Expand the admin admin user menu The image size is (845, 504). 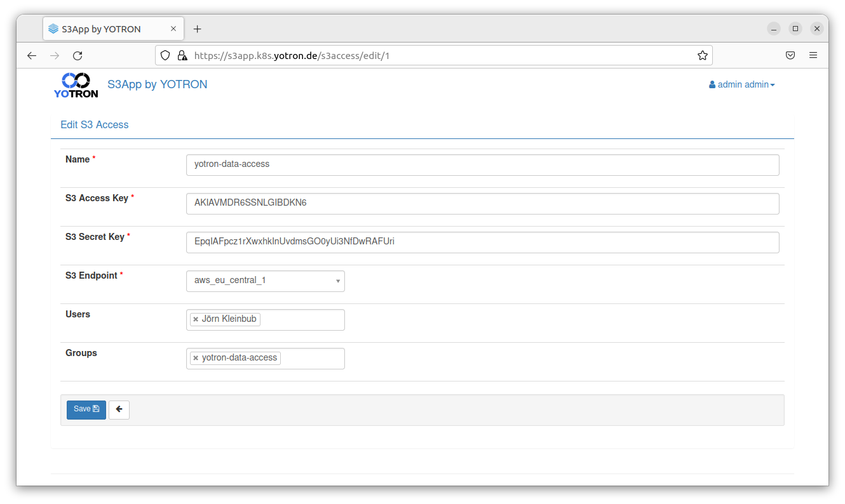(x=742, y=84)
